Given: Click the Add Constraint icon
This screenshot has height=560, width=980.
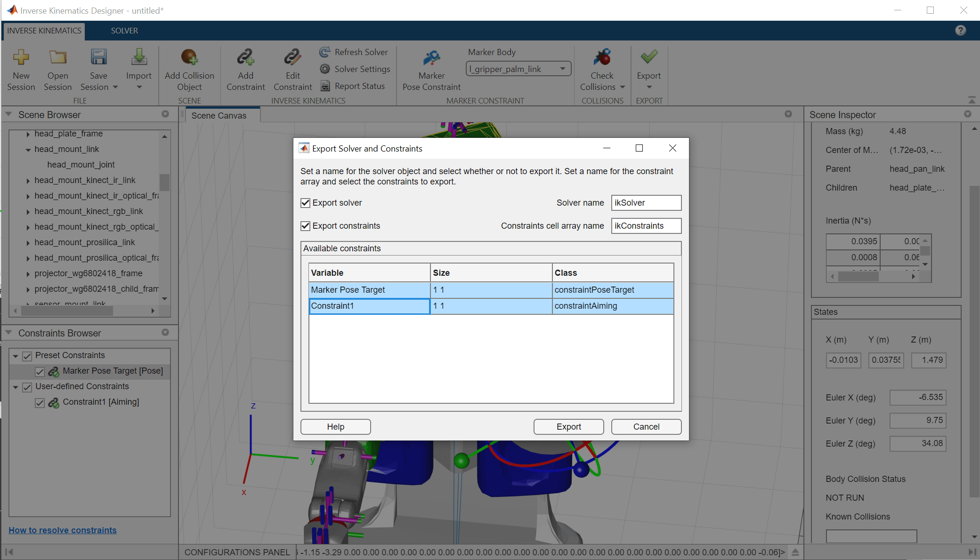Looking at the screenshot, I should click(245, 58).
